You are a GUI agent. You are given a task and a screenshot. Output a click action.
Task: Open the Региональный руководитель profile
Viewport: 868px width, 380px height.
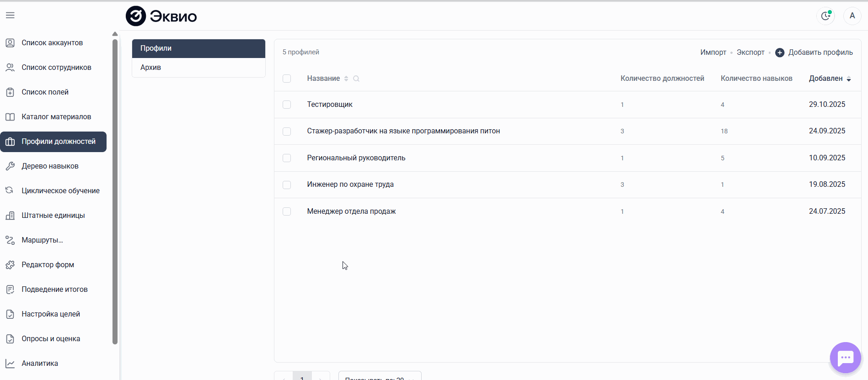(x=356, y=158)
